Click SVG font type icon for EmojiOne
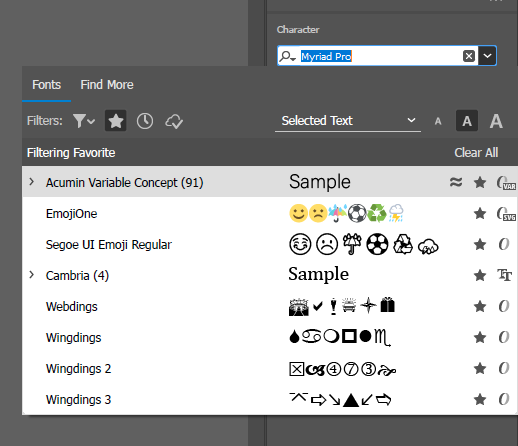The image size is (518, 446). (x=506, y=214)
